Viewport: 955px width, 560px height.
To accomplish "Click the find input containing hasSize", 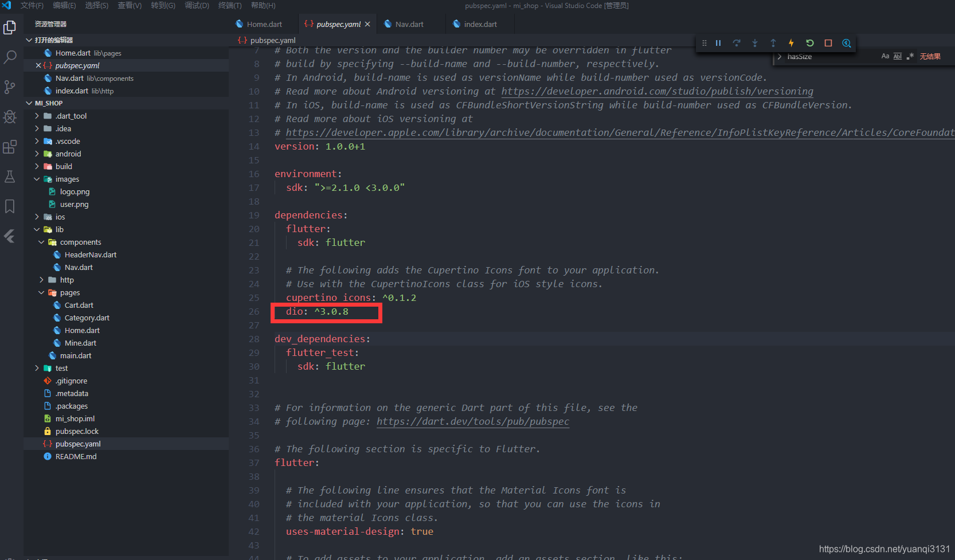I will (x=831, y=56).
